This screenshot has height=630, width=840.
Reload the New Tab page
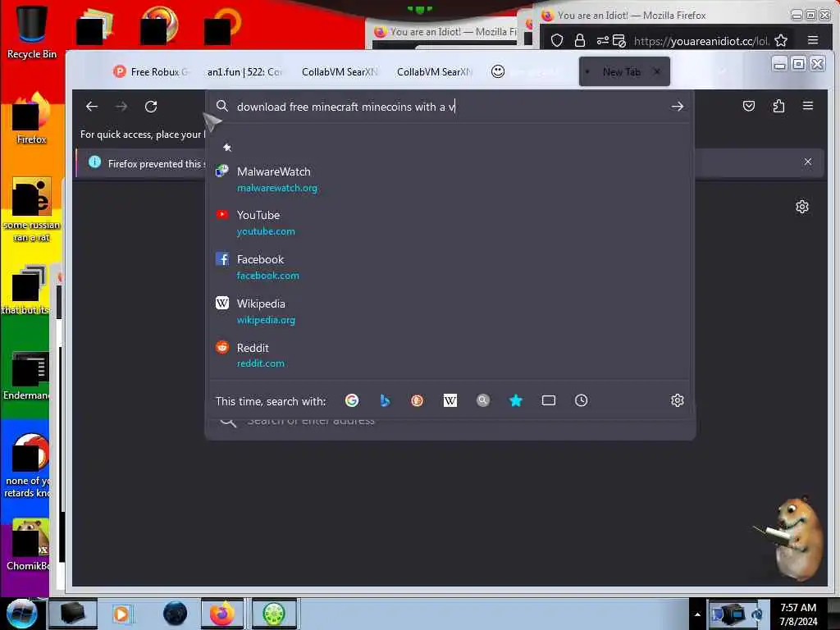click(x=151, y=107)
